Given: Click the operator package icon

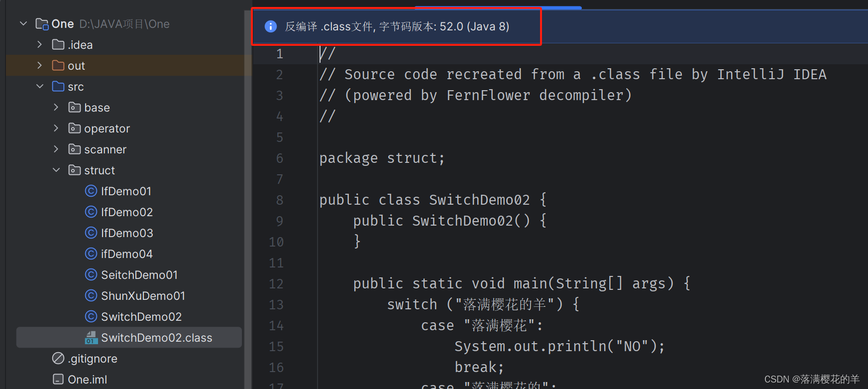Looking at the screenshot, I should click(75, 128).
